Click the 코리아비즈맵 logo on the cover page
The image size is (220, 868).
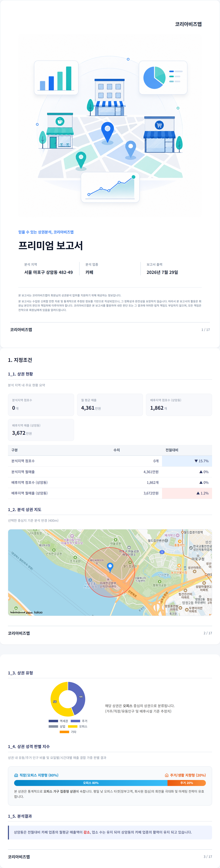pyautogui.click(x=188, y=24)
